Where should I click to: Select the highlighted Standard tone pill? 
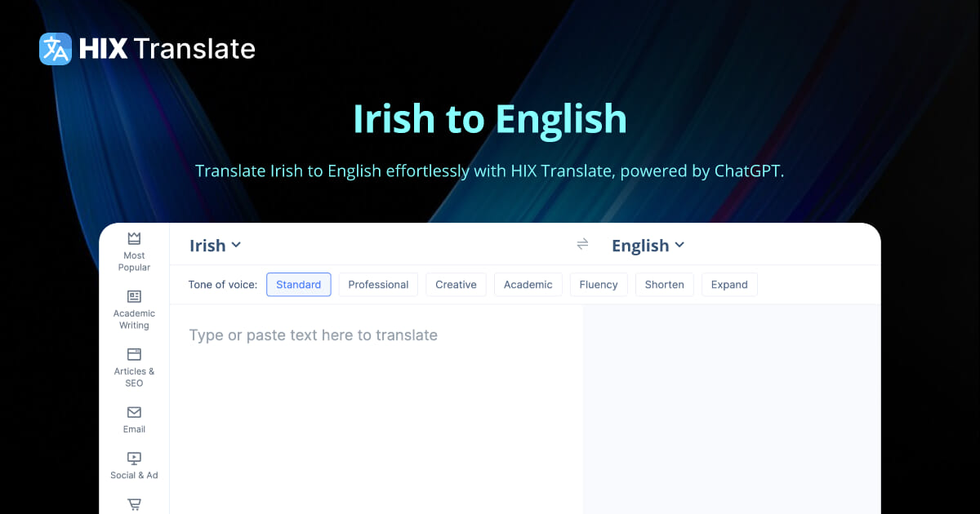point(298,284)
